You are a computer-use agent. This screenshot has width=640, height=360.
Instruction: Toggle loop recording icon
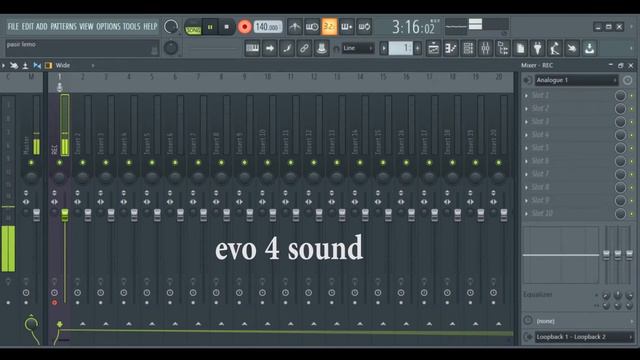click(364, 27)
